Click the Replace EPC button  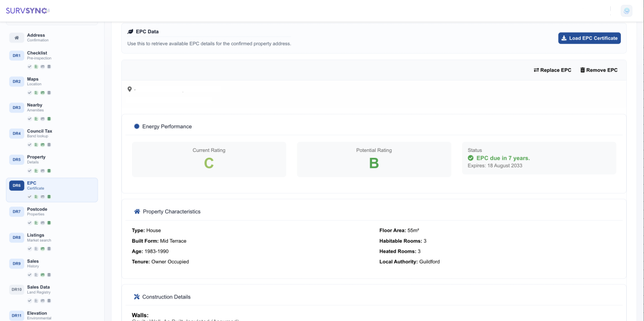(x=552, y=70)
